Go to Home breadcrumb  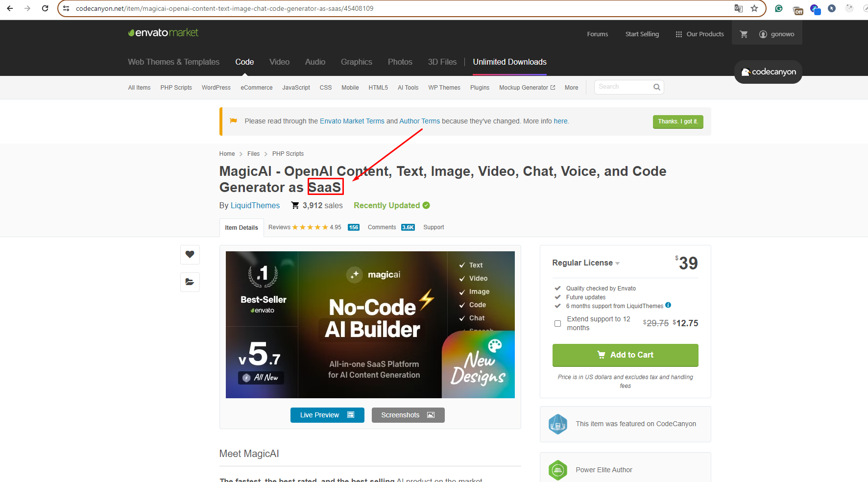[227, 154]
